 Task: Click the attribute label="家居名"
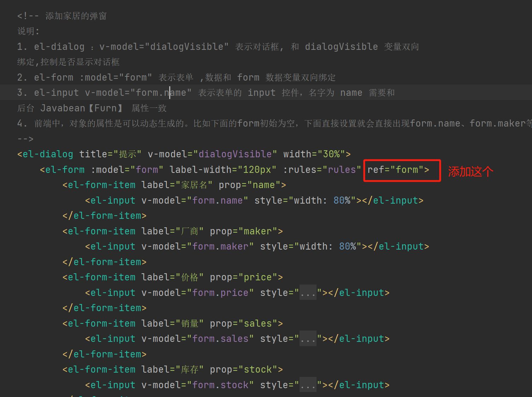coord(177,185)
